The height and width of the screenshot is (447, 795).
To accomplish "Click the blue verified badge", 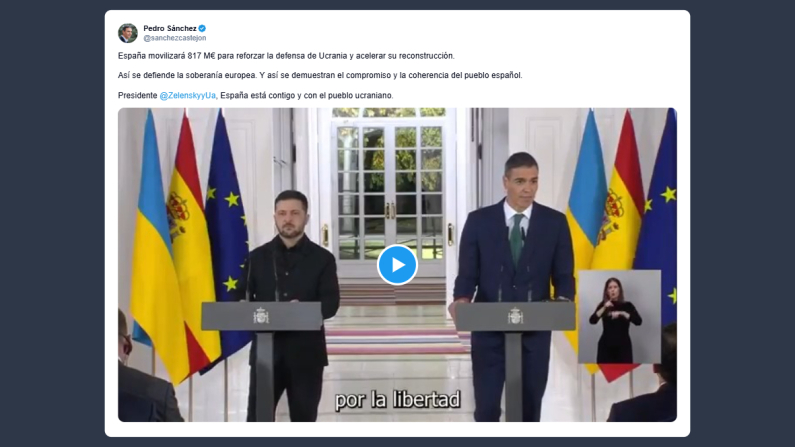I will (202, 28).
